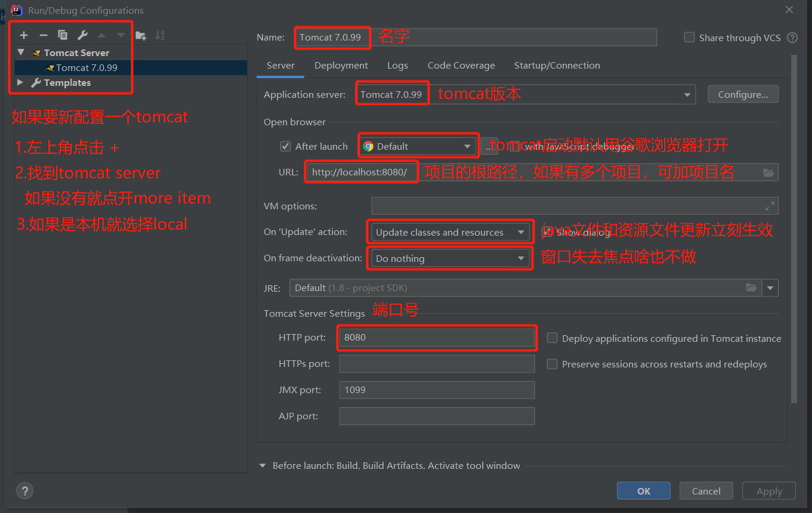Click the Cancel button

coord(706,491)
